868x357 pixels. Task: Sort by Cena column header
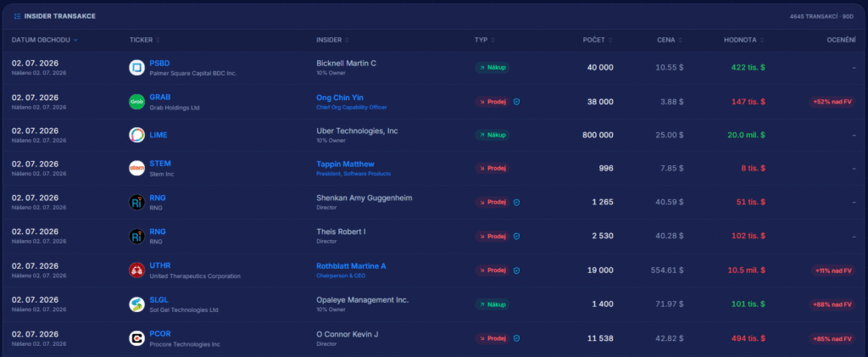pyautogui.click(x=670, y=40)
